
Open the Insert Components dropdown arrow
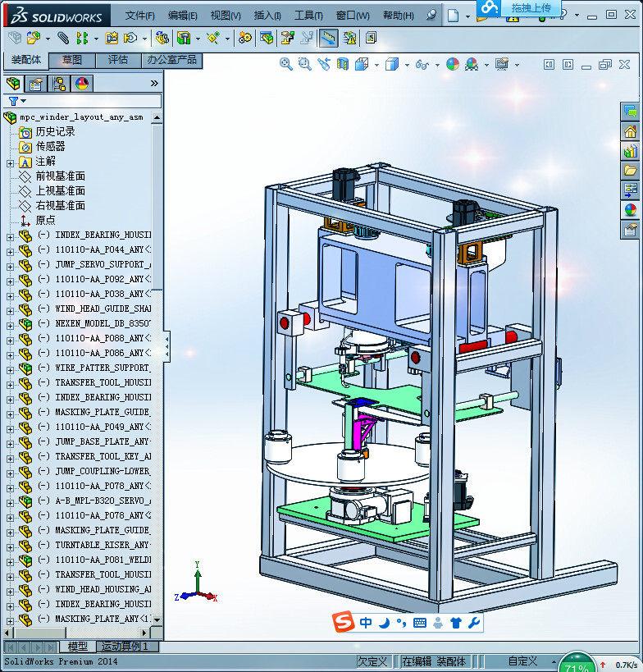pos(48,39)
